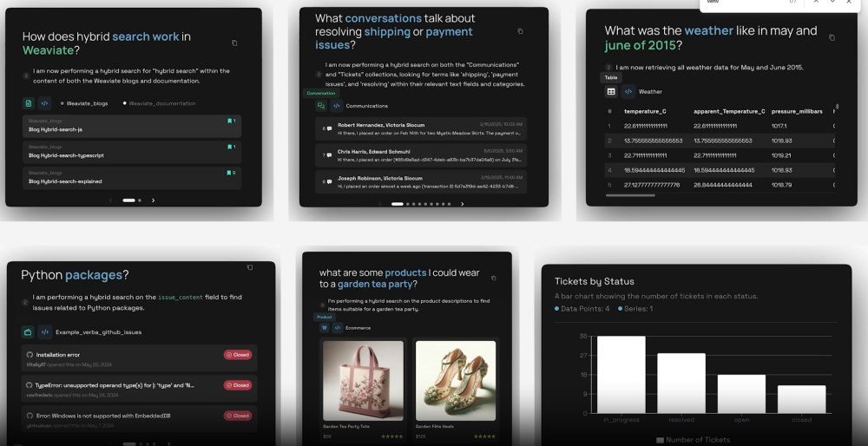Open code view next to Weather label
Viewport: 868px width, 446px height.
point(628,92)
